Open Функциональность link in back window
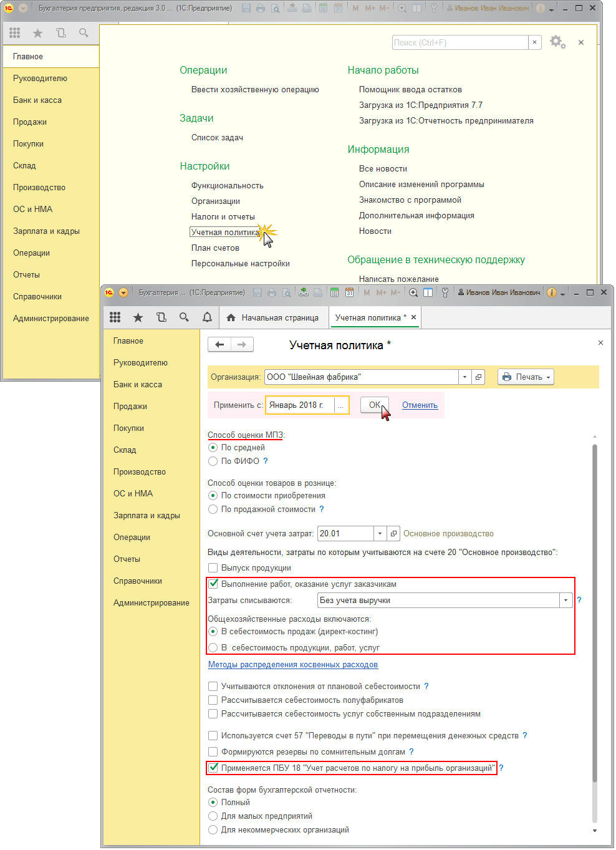 click(227, 185)
